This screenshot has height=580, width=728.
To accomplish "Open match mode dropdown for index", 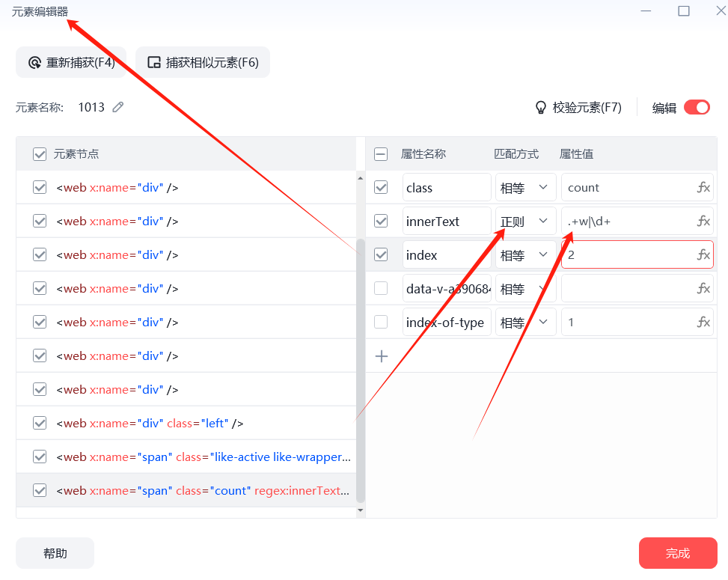I will coord(525,255).
